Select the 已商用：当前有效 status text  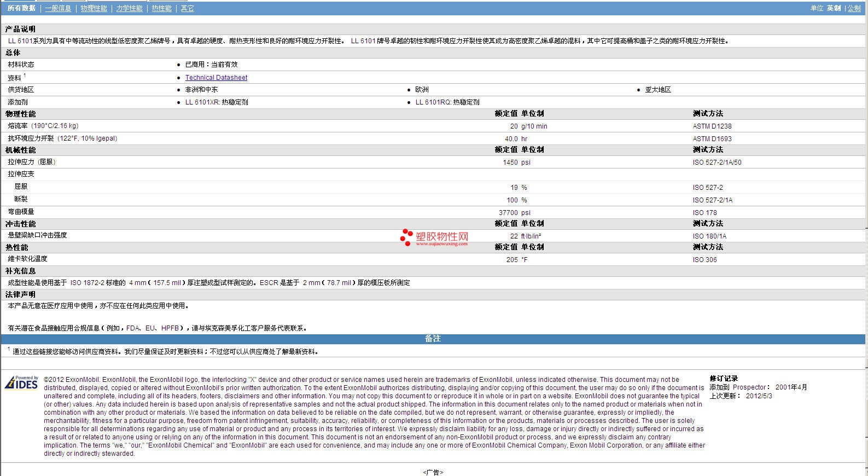[211, 65]
